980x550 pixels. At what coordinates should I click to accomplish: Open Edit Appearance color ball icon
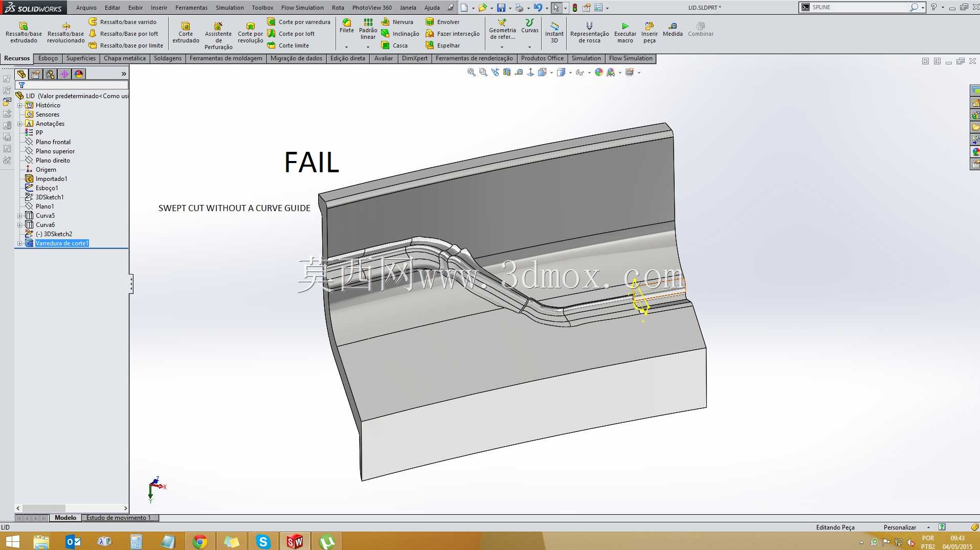point(599,73)
